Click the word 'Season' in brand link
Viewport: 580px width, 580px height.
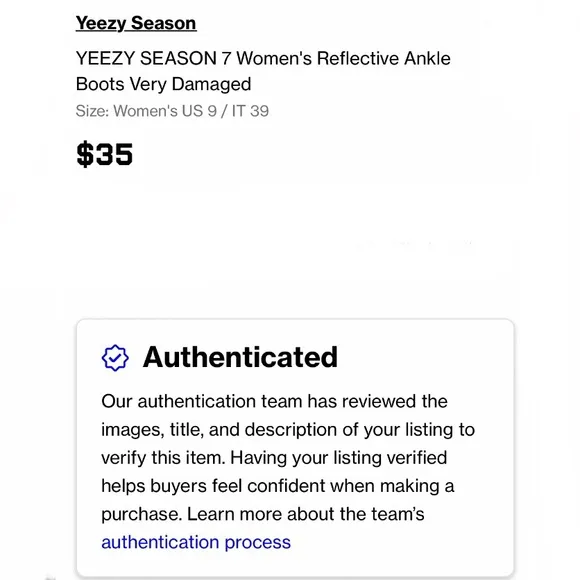(x=163, y=23)
